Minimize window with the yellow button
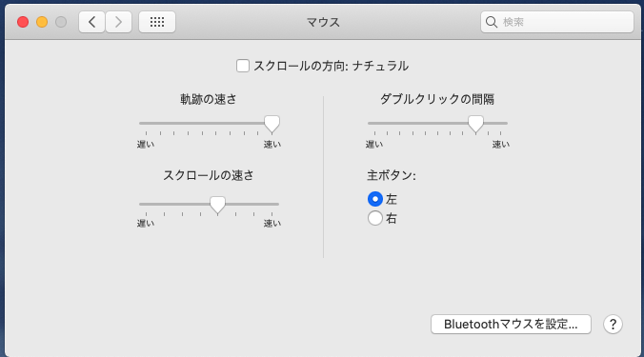Image resolution: width=644 pixels, height=357 pixels. [x=42, y=22]
